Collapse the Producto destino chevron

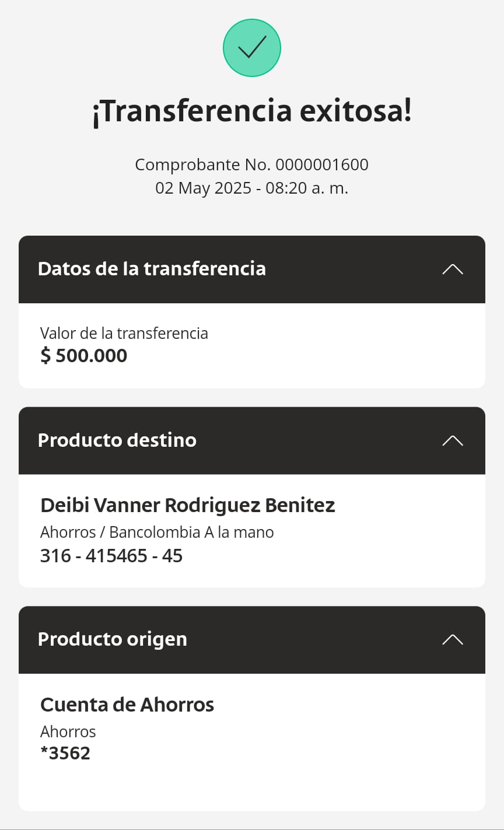(453, 440)
